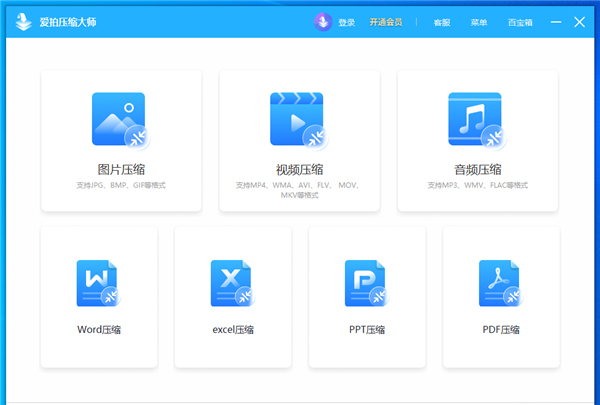The image size is (600, 405).
Task: Open the 视频压缩 video compression icon
Action: pos(299,120)
